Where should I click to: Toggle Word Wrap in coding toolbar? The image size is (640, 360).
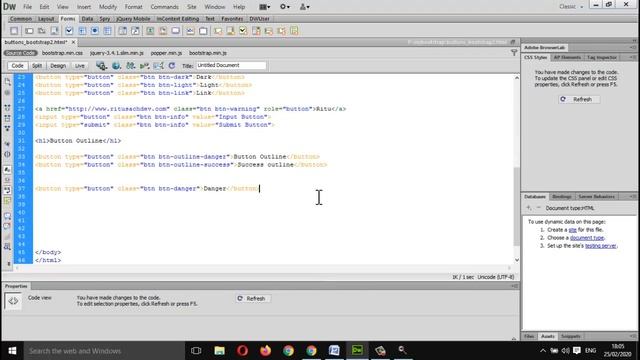pos(7,190)
